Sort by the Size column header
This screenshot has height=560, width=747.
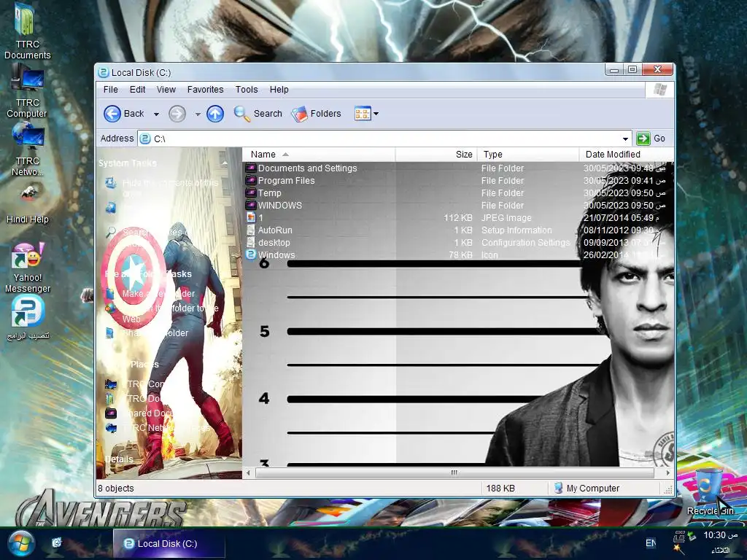coord(436,155)
